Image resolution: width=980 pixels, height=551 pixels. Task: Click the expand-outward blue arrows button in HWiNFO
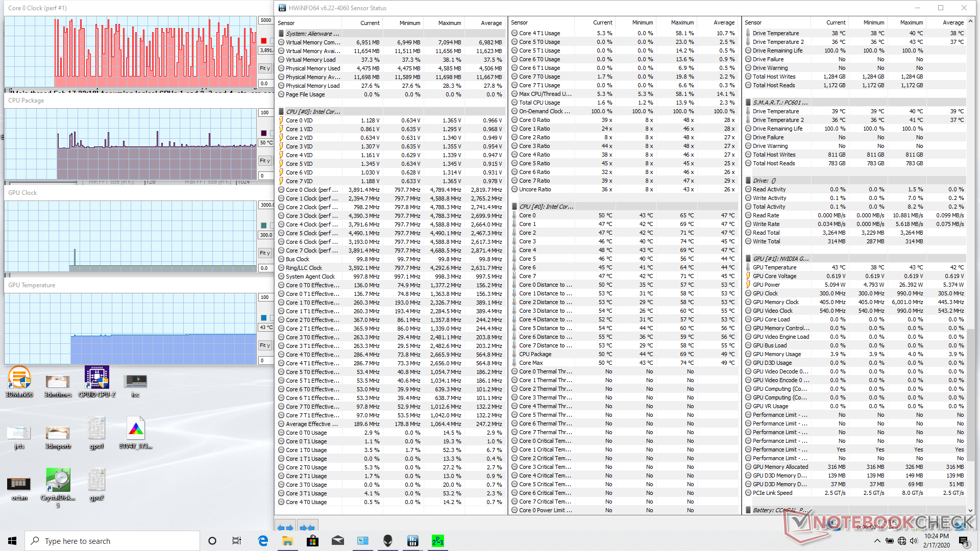[285, 527]
